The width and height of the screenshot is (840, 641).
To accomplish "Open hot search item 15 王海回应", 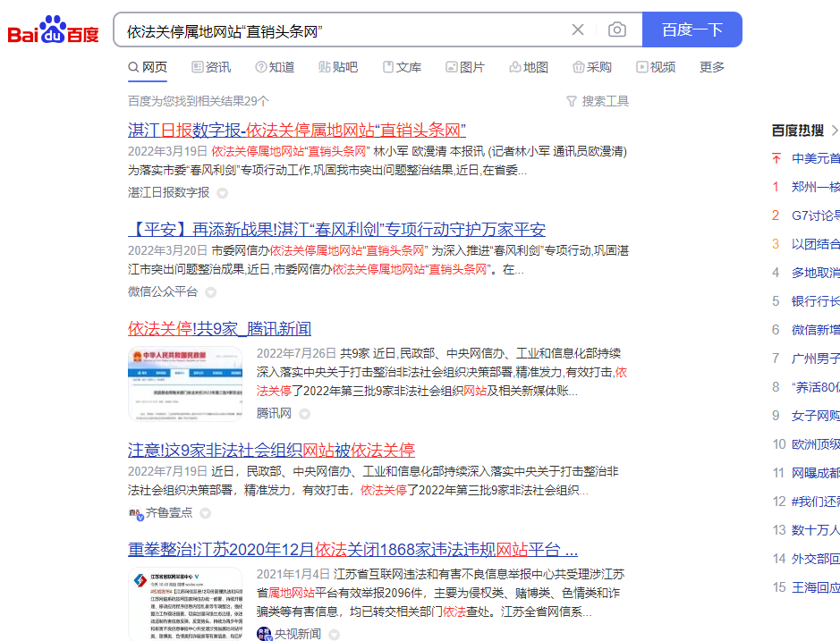I will (x=816, y=587).
